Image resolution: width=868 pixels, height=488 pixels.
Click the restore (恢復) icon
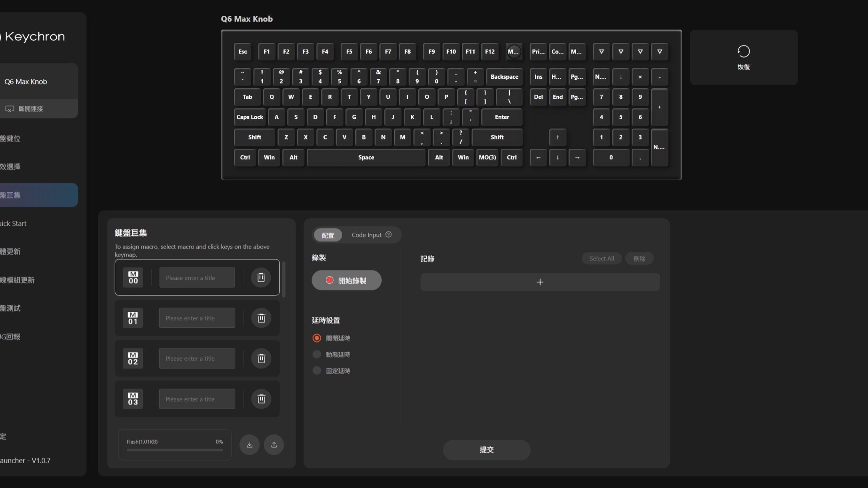pos(743,52)
